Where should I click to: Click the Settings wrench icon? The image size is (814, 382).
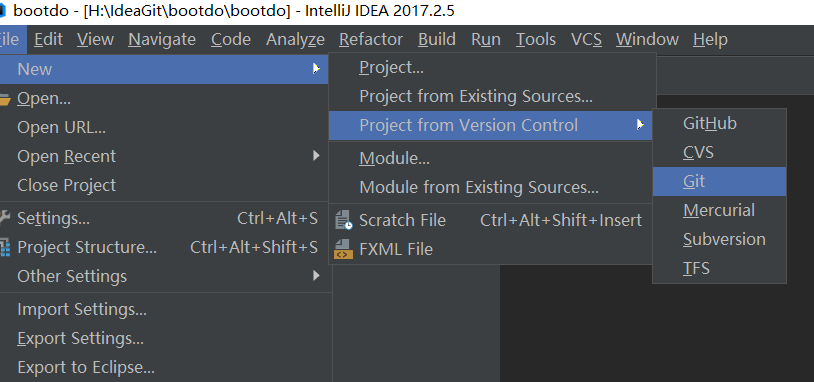[x=4, y=218]
